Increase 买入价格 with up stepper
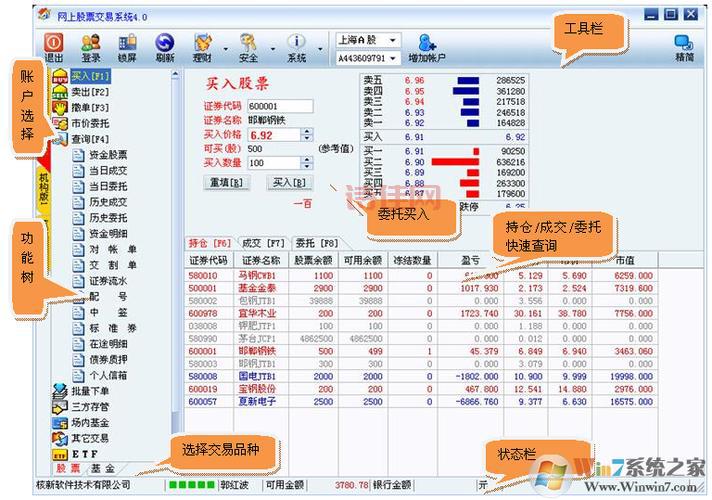 point(307,131)
